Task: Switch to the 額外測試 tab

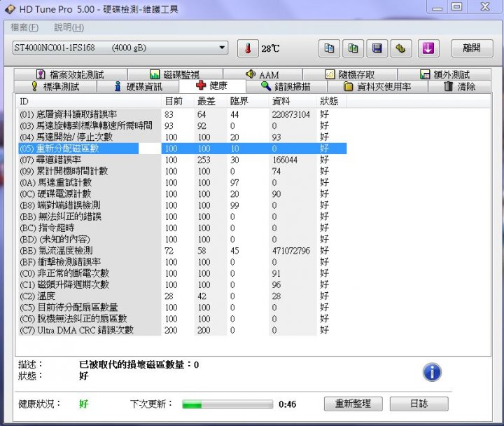Action: (444, 75)
